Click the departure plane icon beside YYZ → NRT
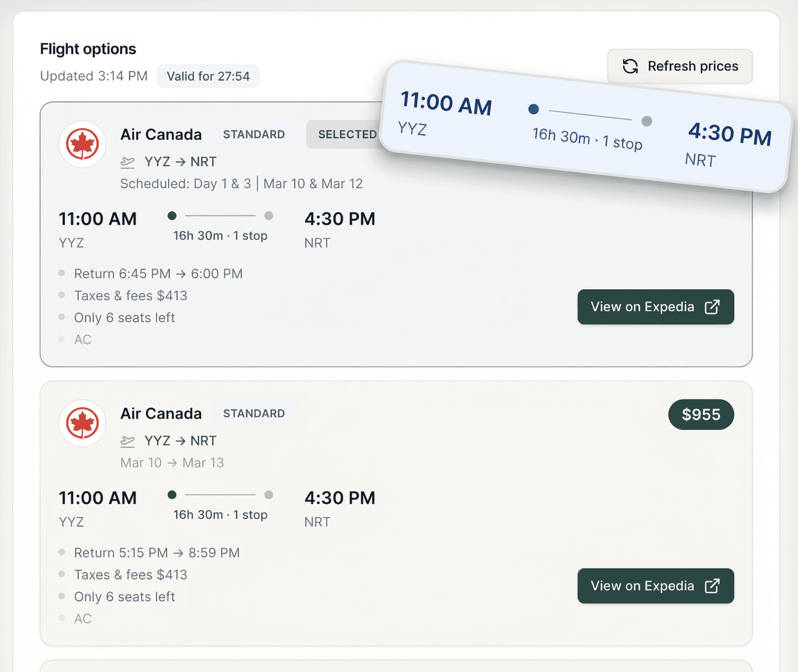798x672 pixels. (x=128, y=162)
